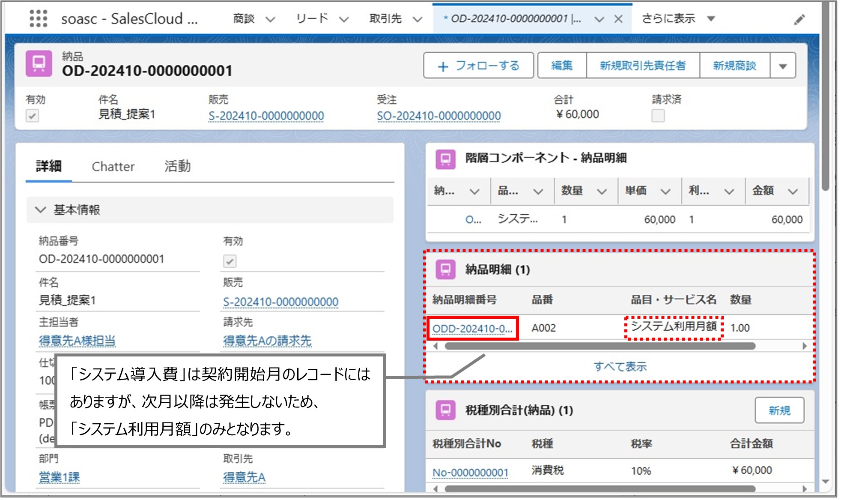
Task: Click the 消費税 cell
Action: (x=548, y=470)
